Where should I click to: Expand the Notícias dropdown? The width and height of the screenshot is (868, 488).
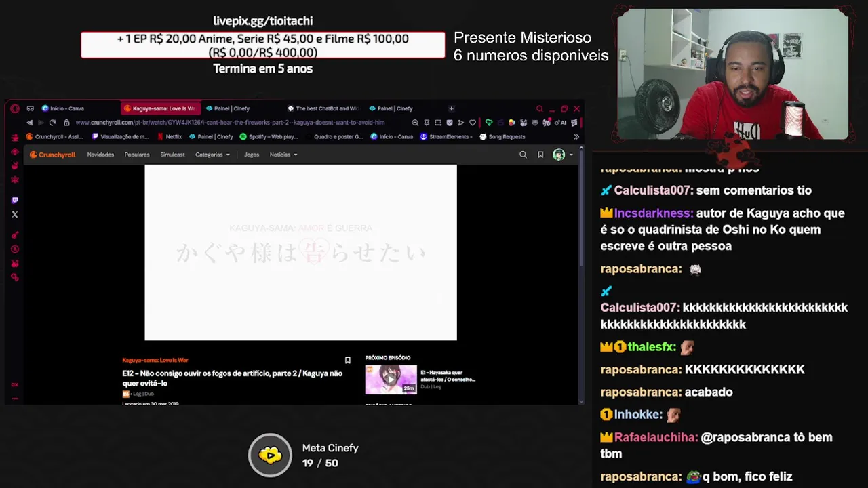pos(283,155)
